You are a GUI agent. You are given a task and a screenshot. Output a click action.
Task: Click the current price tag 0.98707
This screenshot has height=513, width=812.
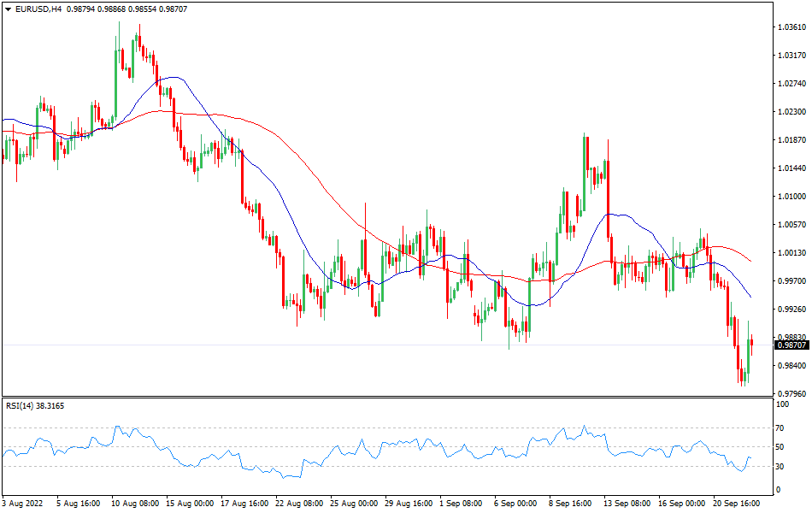click(x=792, y=345)
